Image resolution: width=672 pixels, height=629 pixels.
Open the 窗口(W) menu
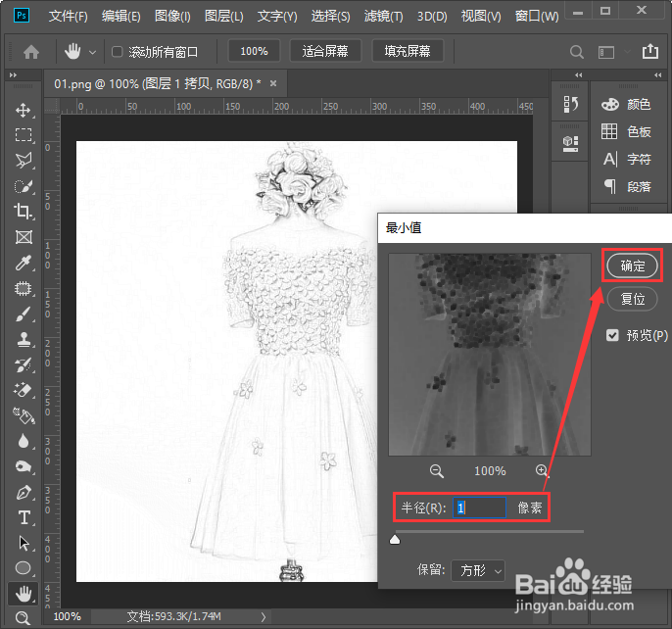click(537, 17)
